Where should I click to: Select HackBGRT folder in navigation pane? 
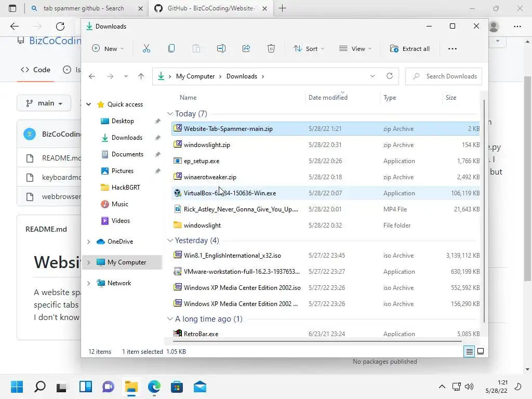tap(126, 188)
